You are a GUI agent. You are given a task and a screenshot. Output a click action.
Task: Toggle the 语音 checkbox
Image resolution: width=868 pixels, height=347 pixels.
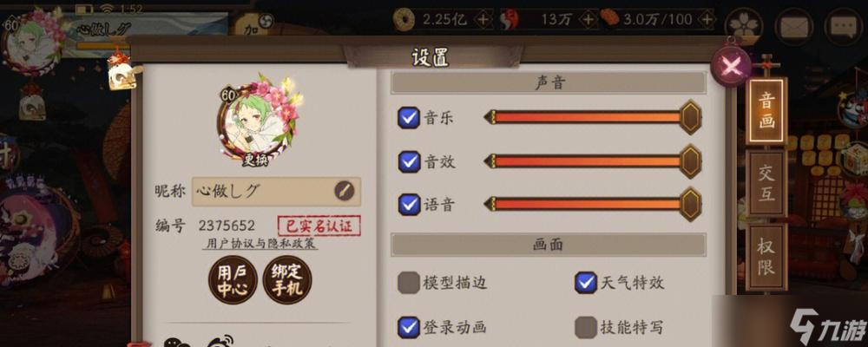409,205
